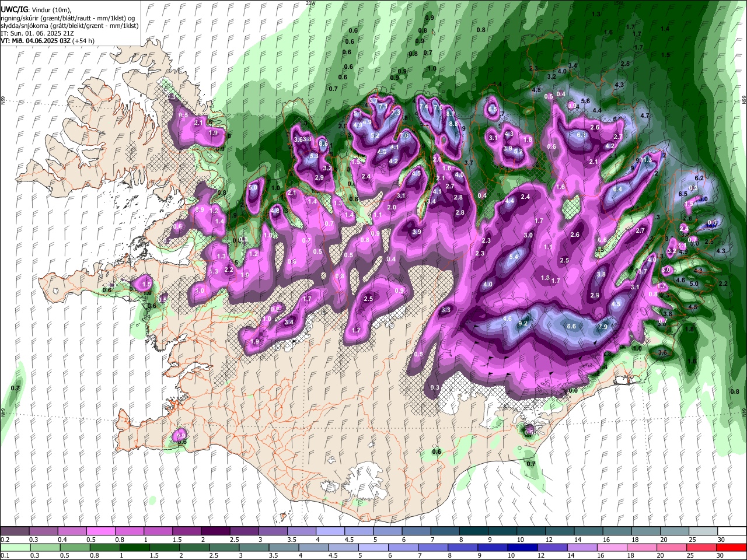Screen dimensions: 747x560
Task: Click the 5.4 precipitation value on the map
Action: coord(514,257)
